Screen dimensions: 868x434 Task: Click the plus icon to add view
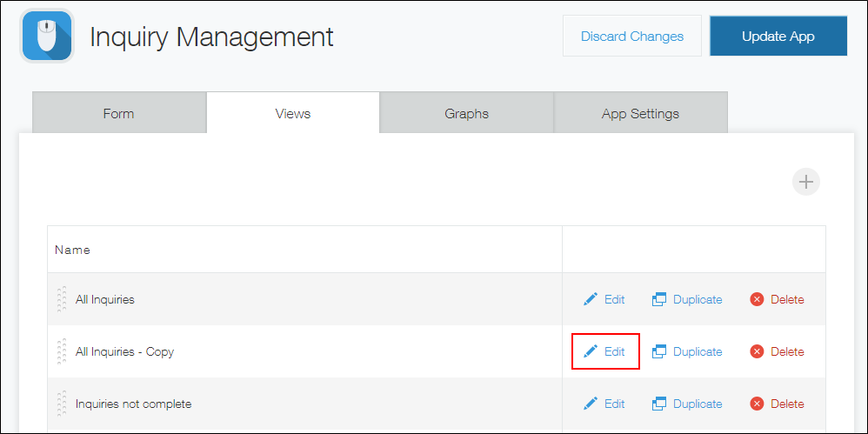pos(806,182)
